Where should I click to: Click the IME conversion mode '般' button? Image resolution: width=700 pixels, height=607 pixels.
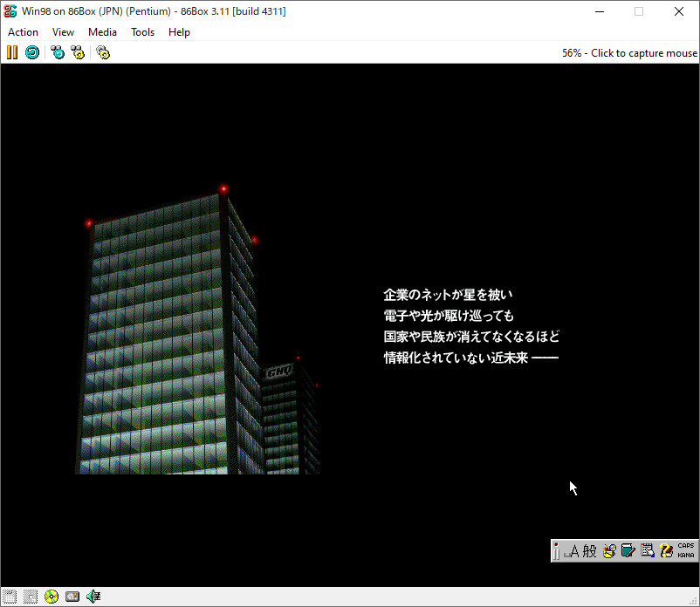coord(589,551)
